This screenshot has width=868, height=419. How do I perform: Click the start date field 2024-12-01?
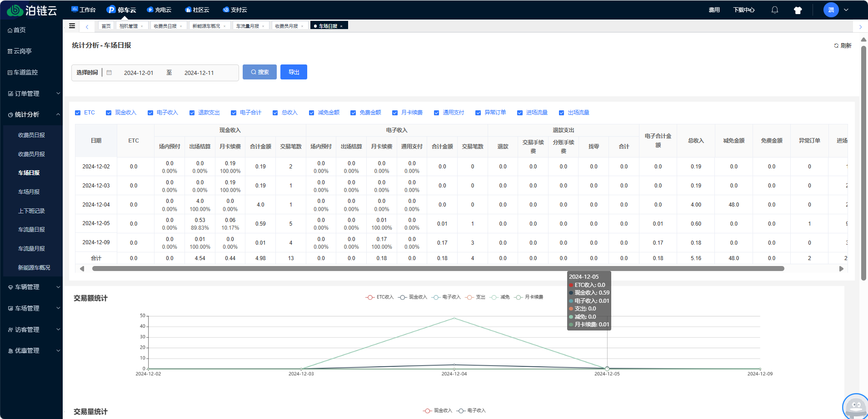[x=139, y=73]
